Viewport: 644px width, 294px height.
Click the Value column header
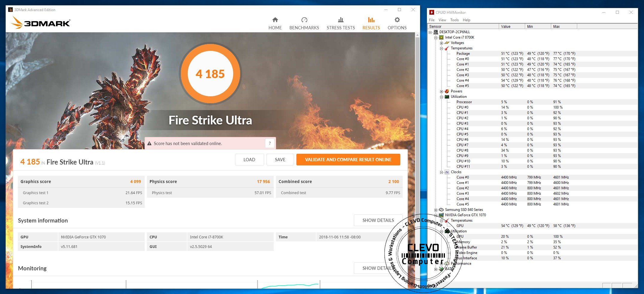click(512, 26)
